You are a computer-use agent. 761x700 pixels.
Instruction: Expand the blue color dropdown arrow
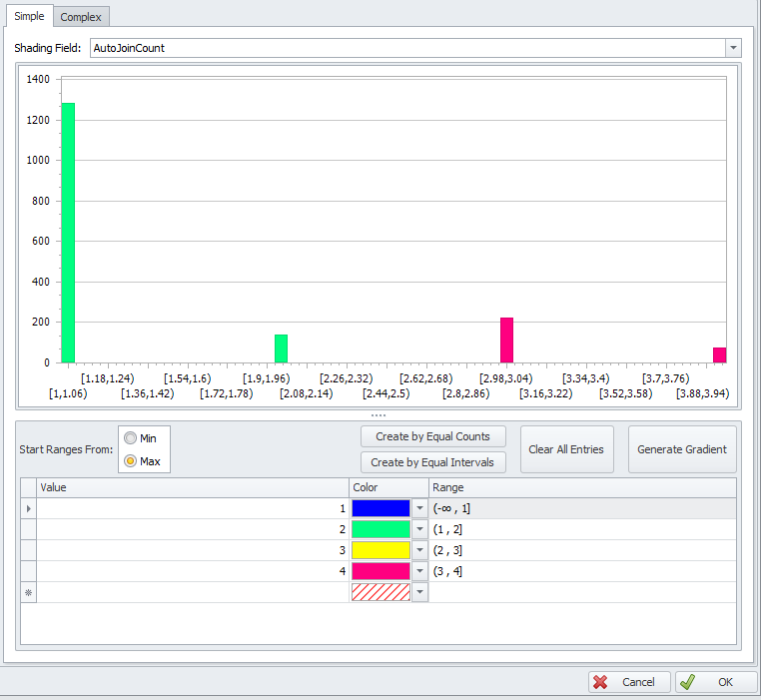coord(419,508)
